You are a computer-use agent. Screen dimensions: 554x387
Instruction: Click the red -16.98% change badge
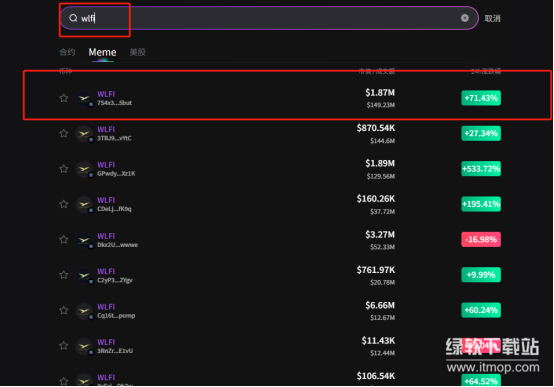(x=481, y=239)
